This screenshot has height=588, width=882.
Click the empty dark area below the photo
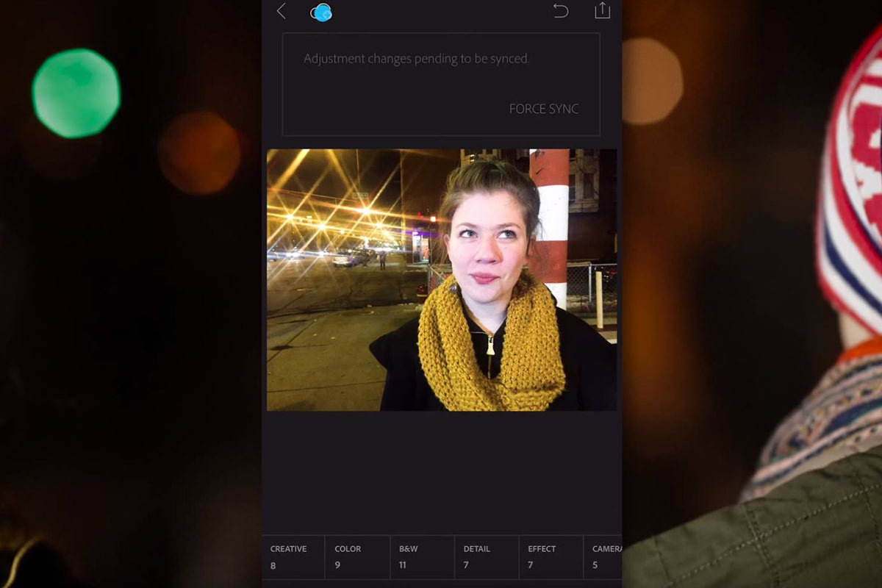(441, 470)
